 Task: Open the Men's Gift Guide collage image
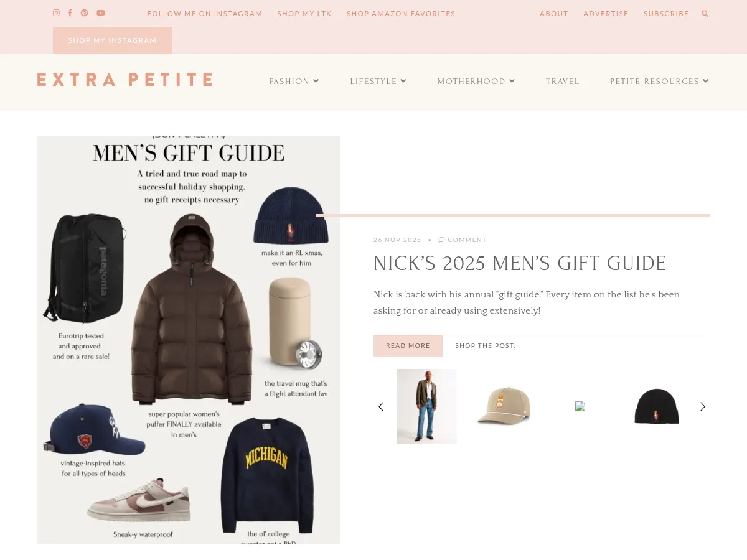point(189,340)
